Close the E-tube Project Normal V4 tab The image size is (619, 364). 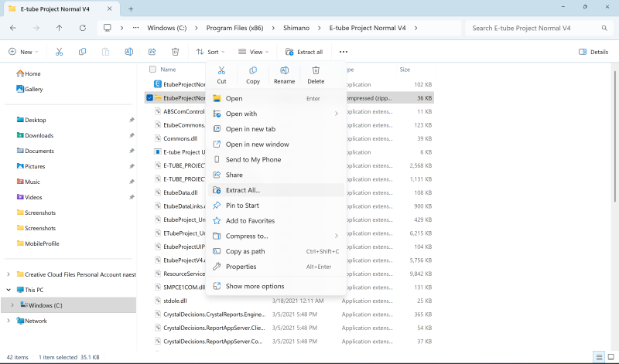coord(109,9)
